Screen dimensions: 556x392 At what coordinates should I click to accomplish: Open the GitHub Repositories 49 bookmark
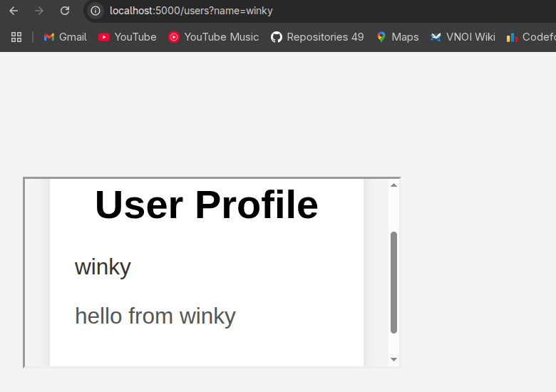coord(317,37)
